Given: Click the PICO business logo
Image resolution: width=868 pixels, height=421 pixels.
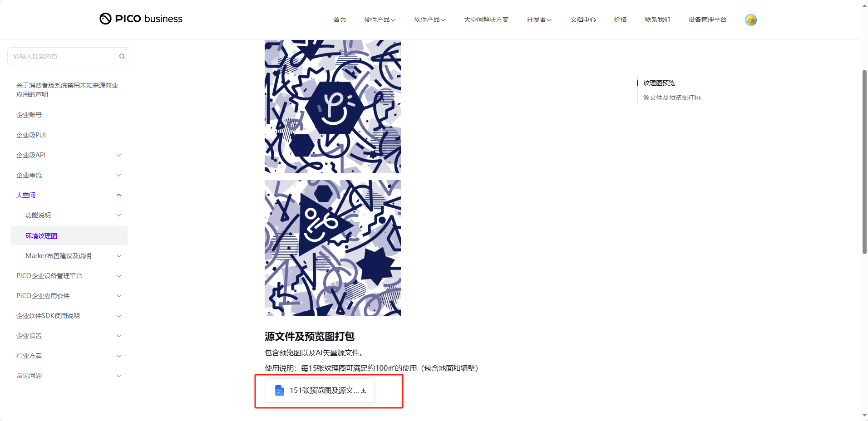Looking at the screenshot, I should pyautogui.click(x=141, y=19).
